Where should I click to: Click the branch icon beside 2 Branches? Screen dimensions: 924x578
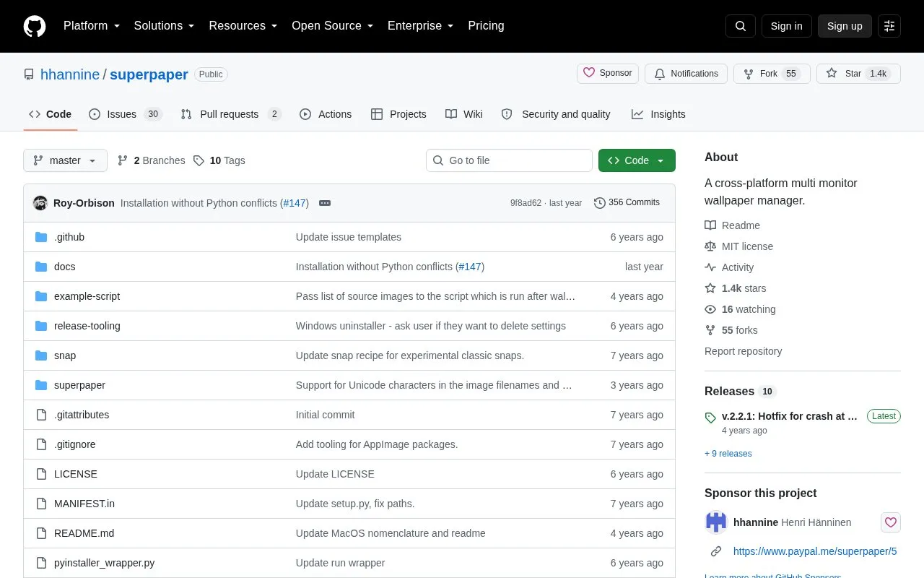coord(123,160)
